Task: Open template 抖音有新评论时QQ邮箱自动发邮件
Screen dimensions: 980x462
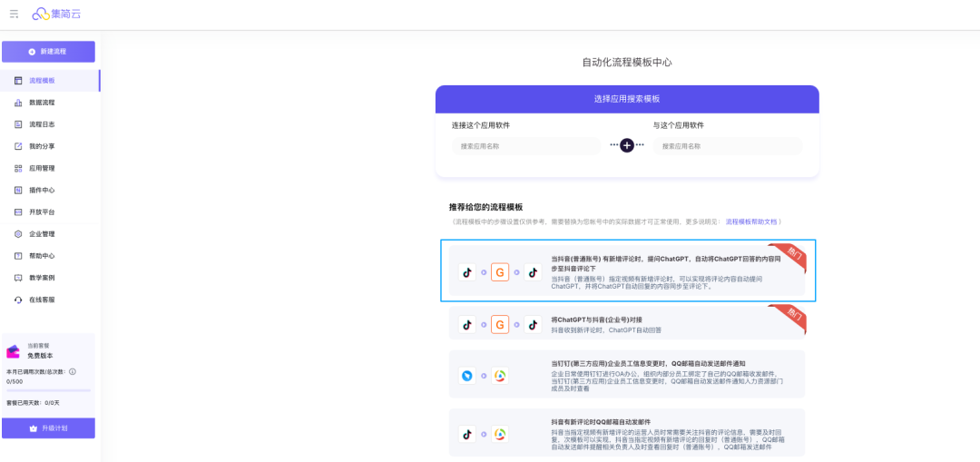Action: (627, 433)
